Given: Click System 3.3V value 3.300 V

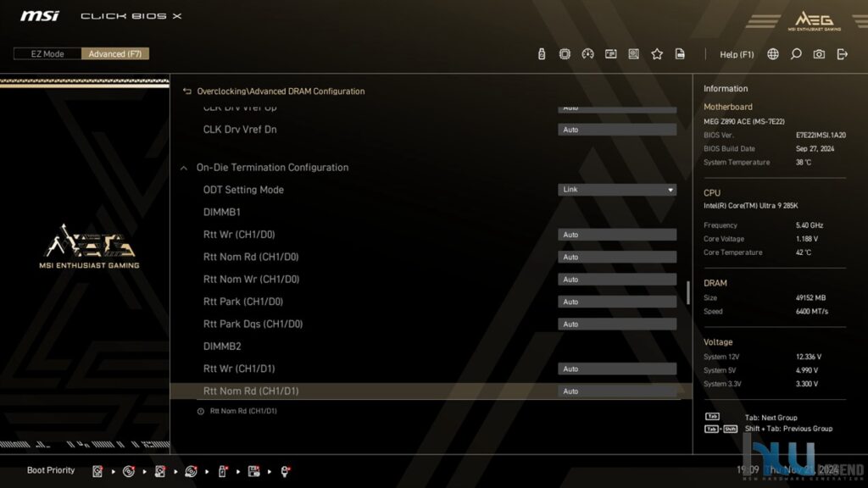Looking at the screenshot, I should pyautogui.click(x=807, y=384).
